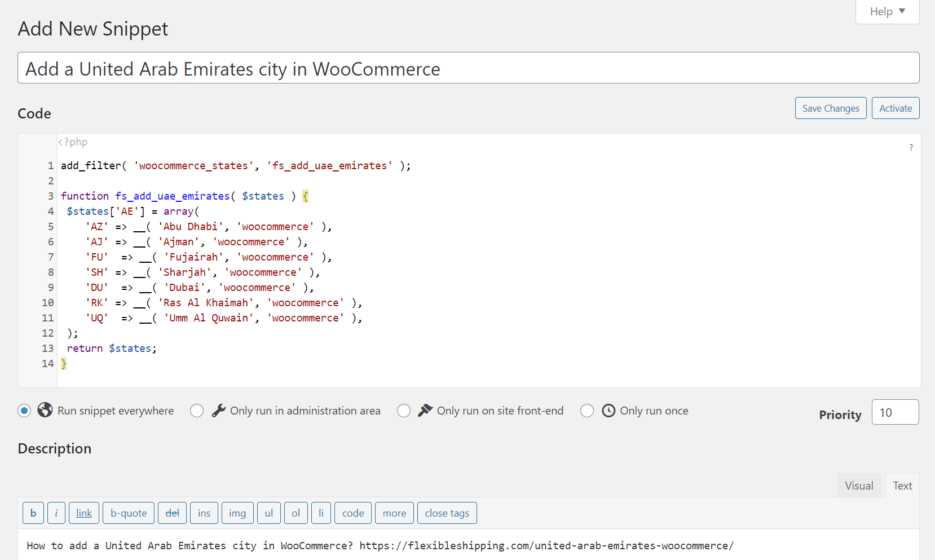
Task: Click the highlighted closing brace on line 14
Action: [x=64, y=364]
